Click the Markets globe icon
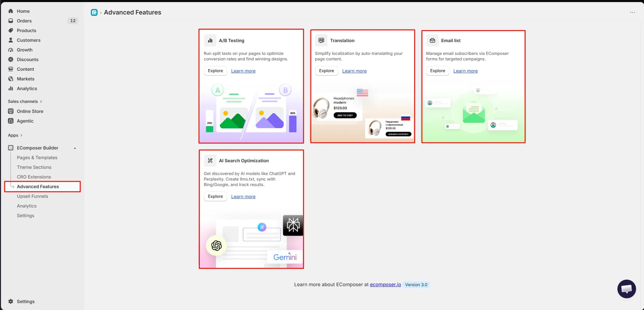This screenshot has height=310, width=644. click(x=11, y=79)
